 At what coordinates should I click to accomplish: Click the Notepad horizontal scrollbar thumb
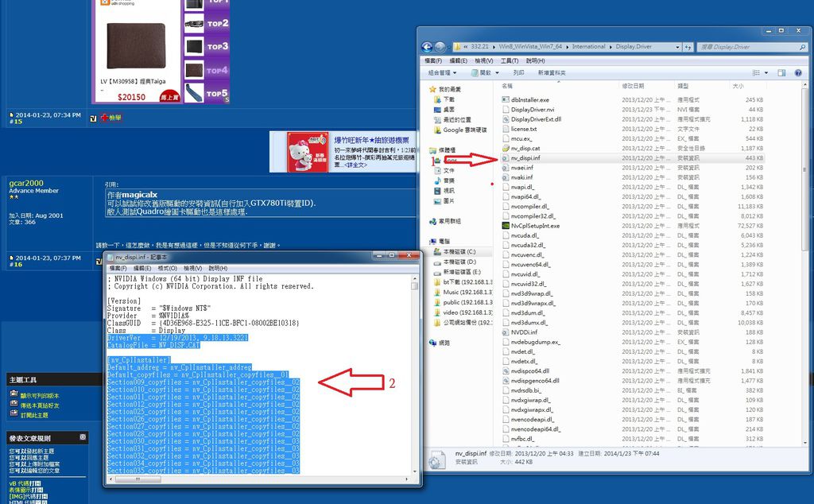(x=138, y=479)
